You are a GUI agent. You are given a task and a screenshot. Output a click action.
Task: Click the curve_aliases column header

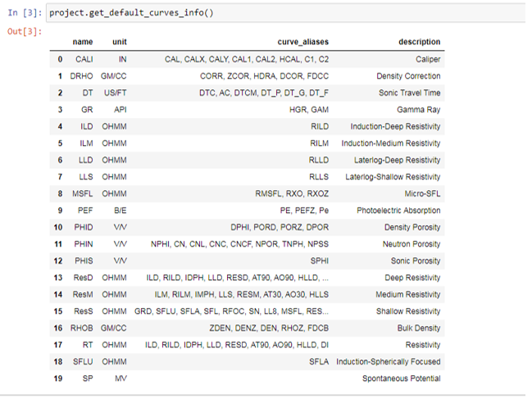(303, 42)
